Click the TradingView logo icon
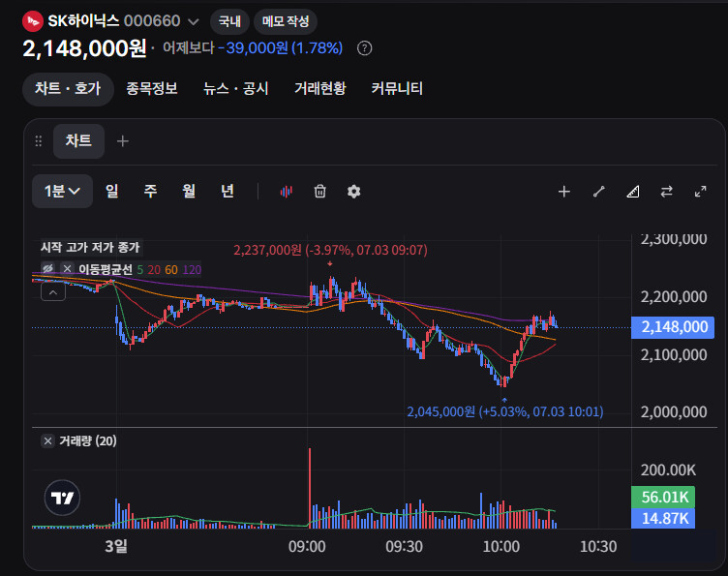The width and height of the screenshot is (728, 576). tap(62, 498)
